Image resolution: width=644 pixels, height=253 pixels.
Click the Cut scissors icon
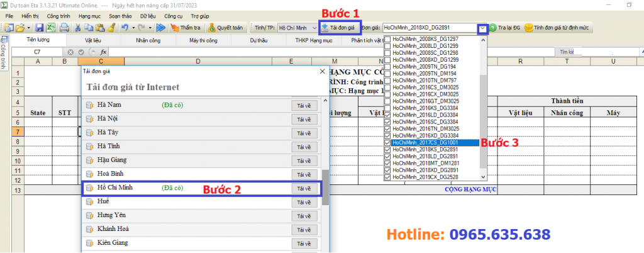77,28
